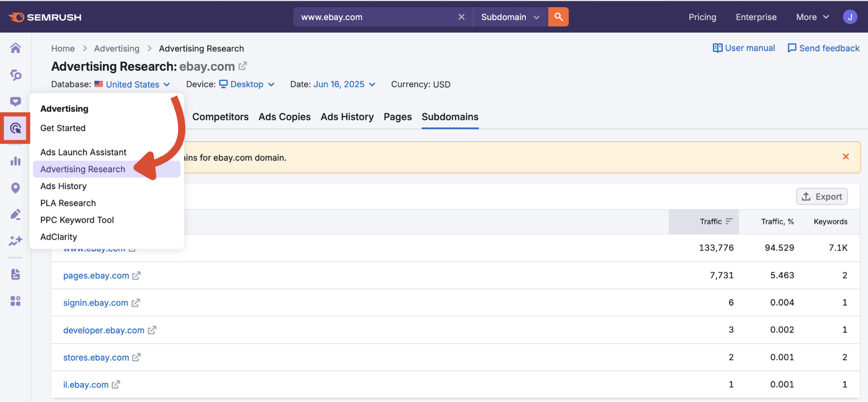Image resolution: width=868 pixels, height=402 pixels.
Task: Select Advertising Research menu item
Action: [107, 169]
